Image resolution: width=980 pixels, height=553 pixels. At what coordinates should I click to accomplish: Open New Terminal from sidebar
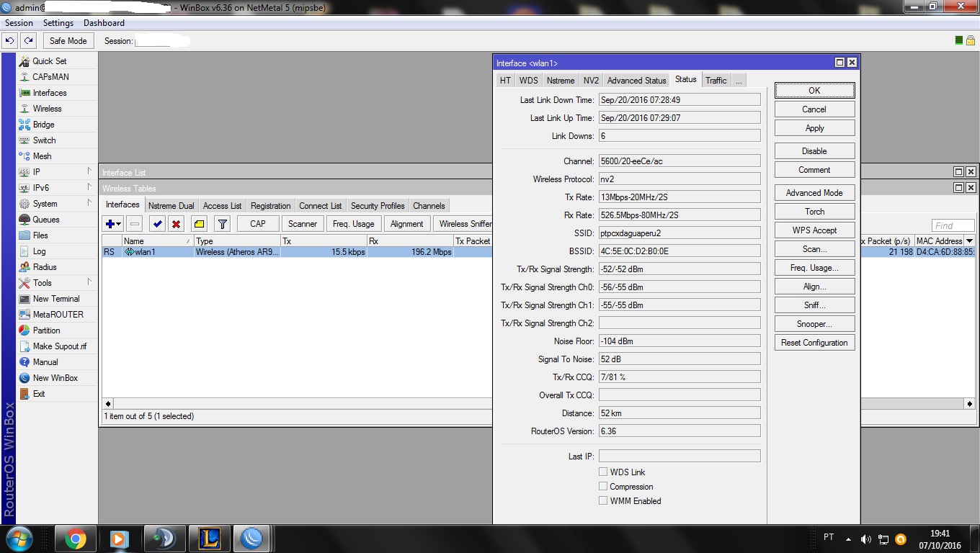tap(56, 299)
